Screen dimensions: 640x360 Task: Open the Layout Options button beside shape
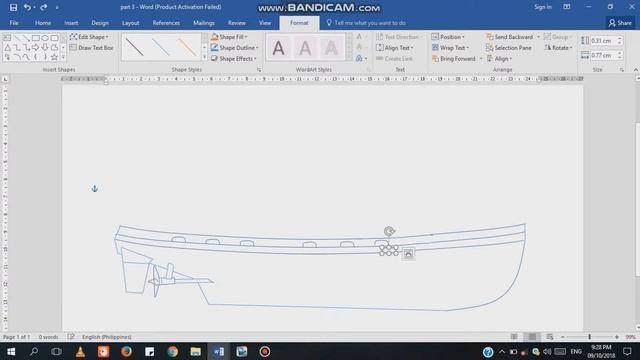(408, 254)
